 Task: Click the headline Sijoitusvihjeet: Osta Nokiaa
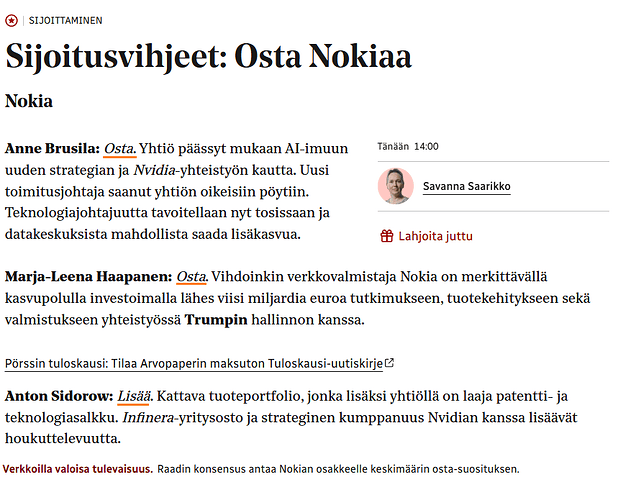(x=208, y=56)
